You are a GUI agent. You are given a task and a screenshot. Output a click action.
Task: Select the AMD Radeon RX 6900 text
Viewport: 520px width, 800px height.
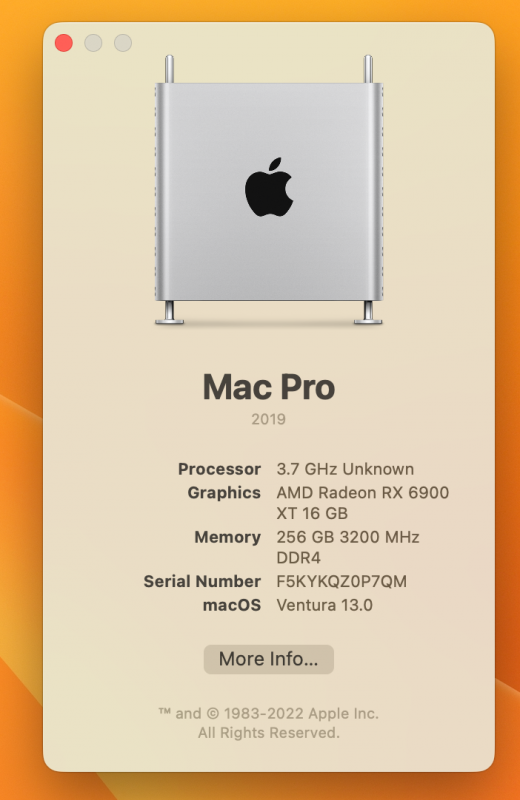coord(363,493)
